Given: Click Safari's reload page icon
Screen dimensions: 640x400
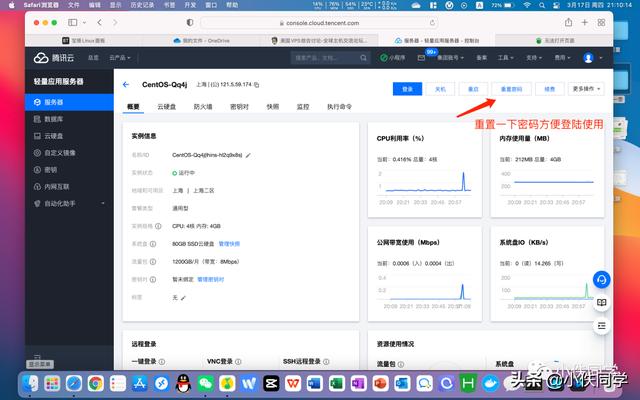Looking at the screenshot, I should point(432,23).
